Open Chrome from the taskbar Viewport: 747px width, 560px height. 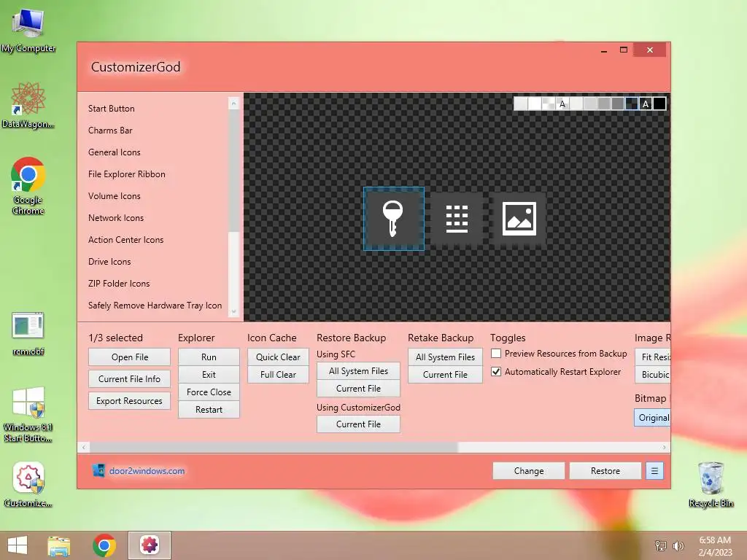[104, 545]
